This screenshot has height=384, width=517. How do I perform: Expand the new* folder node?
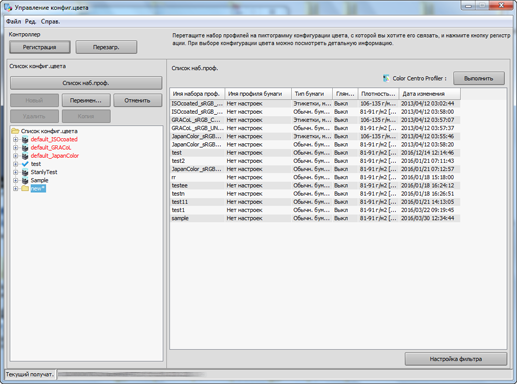(x=15, y=189)
